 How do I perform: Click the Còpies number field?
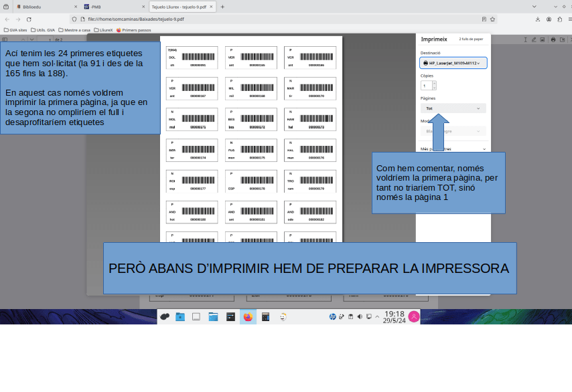point(427,86)
